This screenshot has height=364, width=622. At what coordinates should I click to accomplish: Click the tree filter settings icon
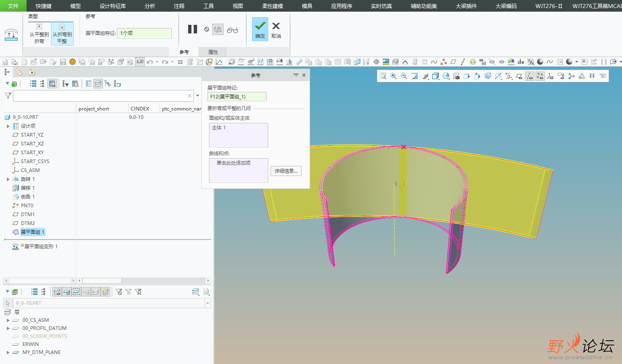[66, 84]
